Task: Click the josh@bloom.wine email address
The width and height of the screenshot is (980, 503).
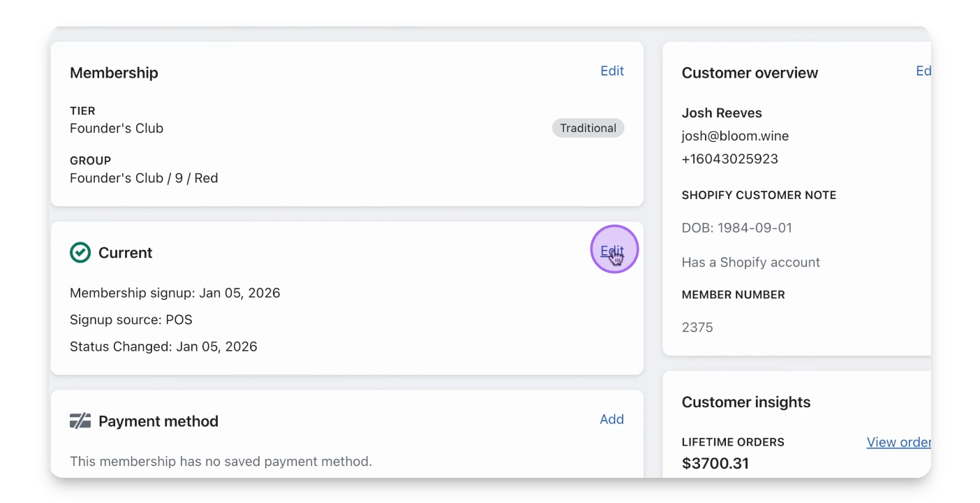Action: pos(735,136)
